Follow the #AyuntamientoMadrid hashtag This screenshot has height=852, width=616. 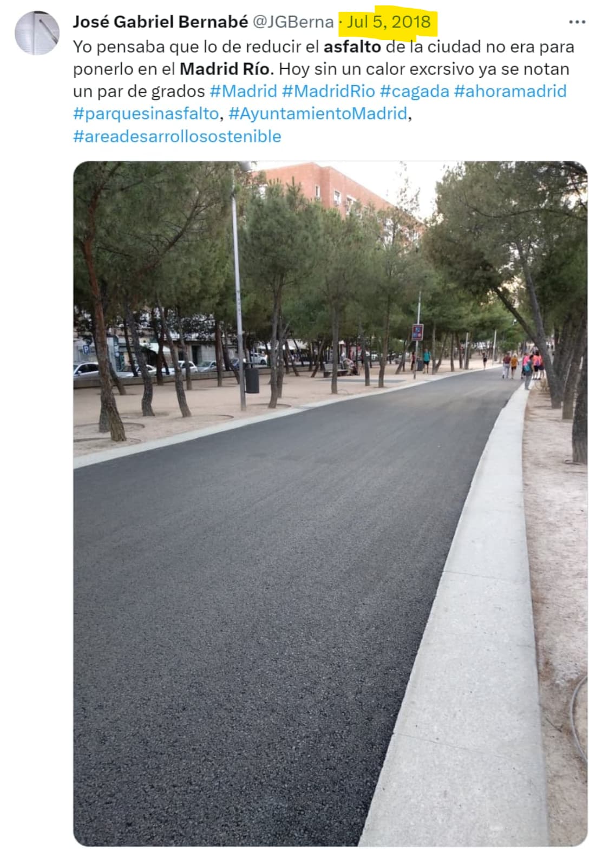pos(318,113)
